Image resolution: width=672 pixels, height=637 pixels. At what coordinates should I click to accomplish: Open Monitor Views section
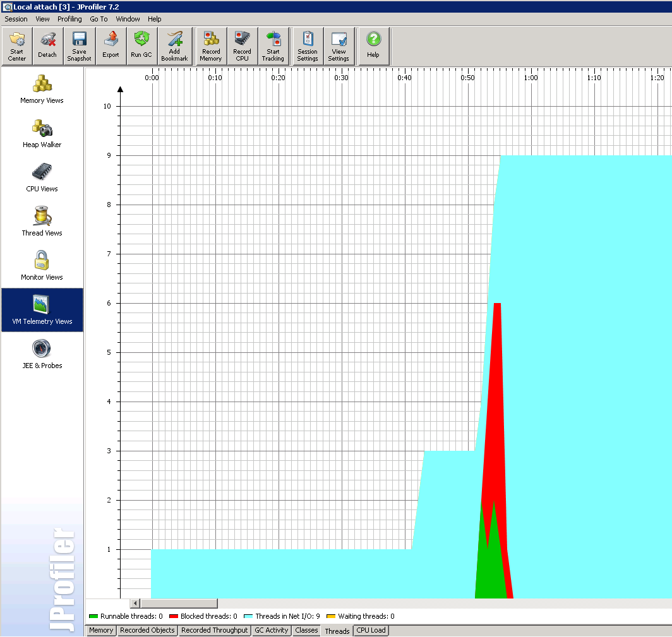coord(42,266)
